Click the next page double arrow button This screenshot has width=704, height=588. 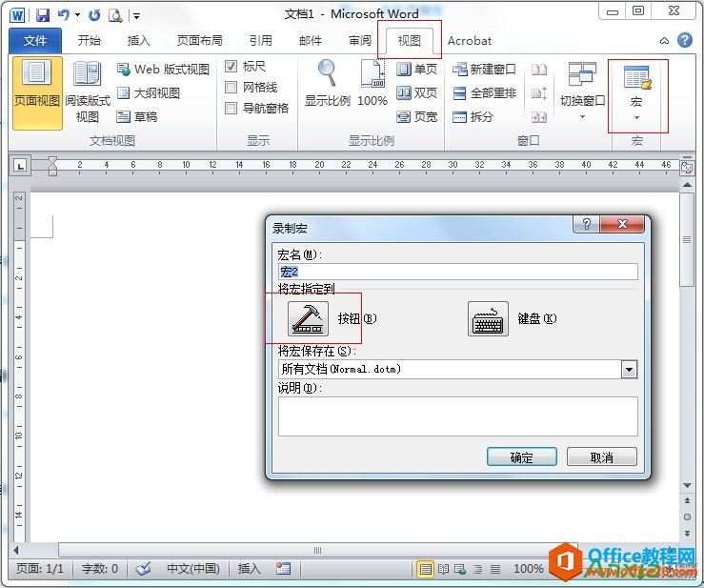pyautogui.click(x=687, y=533)
